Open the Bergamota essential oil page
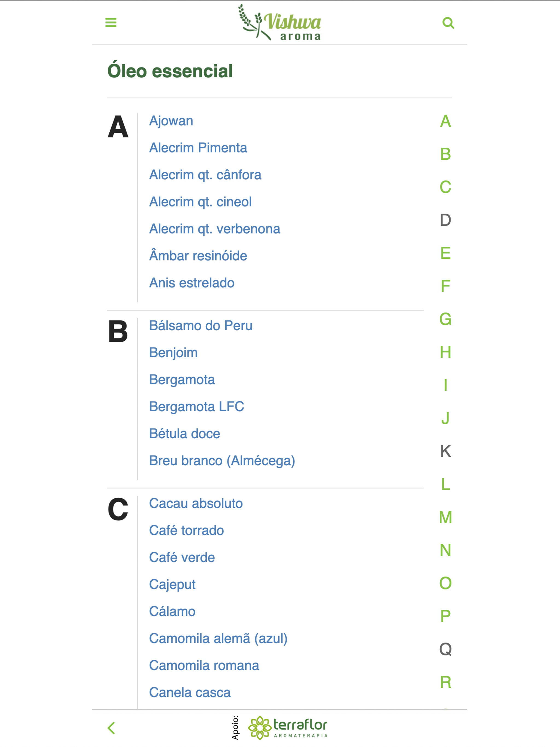This screenshot has height=747, width=560. pos(182,380)
